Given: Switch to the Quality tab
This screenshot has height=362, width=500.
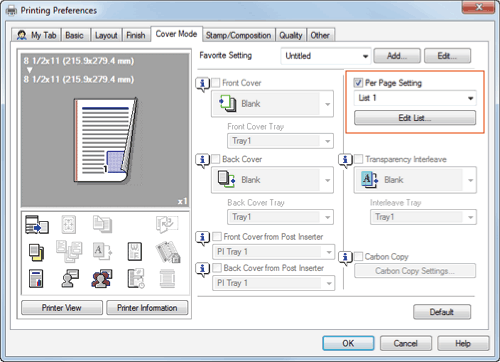Looking at the screenshot, I should pos(291,35).
